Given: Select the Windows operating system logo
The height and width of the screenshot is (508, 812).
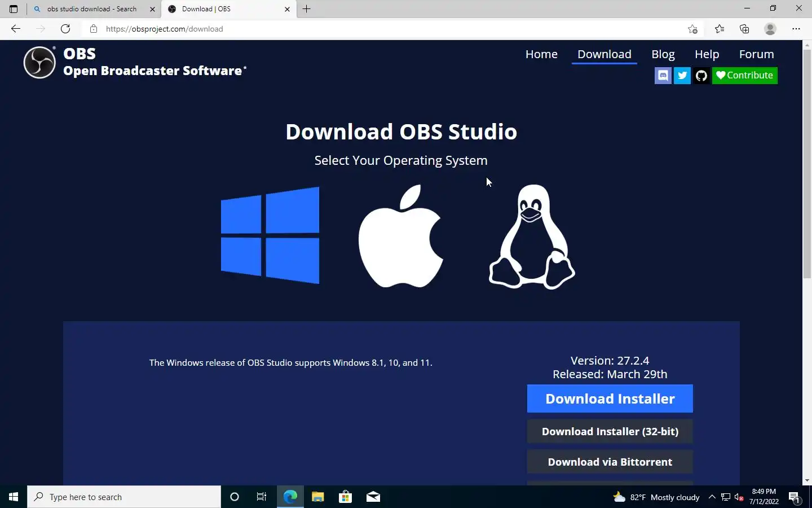Looking at the screenshot, I should point(270,235).
